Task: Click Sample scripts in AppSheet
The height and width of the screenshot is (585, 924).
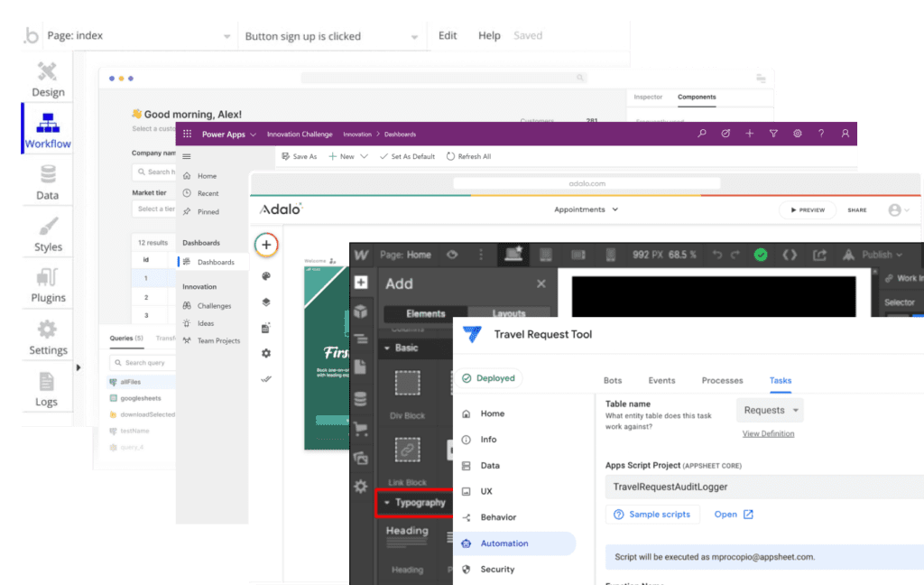Action: [x=652, y=515]
